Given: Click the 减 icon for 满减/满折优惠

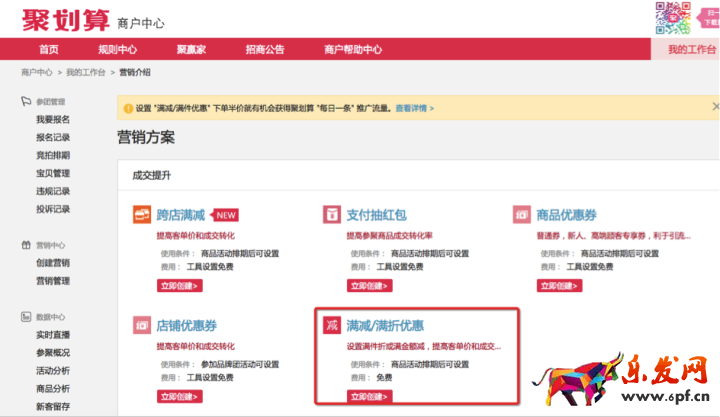Looking at the screenshot, I should click(332, 325).
